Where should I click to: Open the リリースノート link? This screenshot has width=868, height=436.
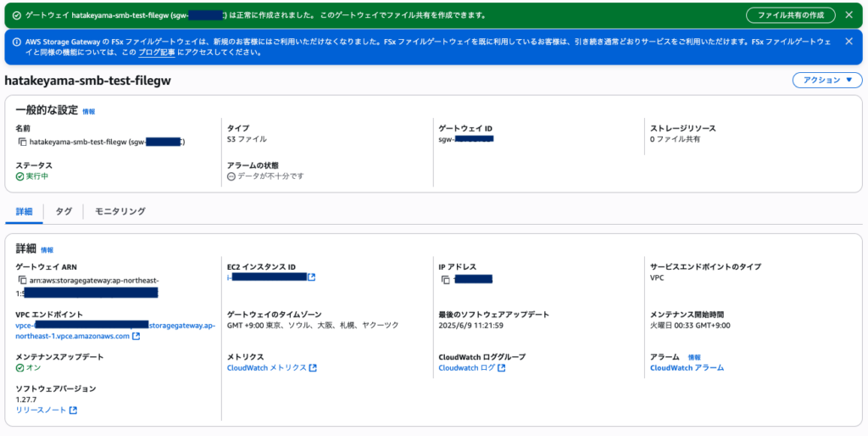click(41, 410)
